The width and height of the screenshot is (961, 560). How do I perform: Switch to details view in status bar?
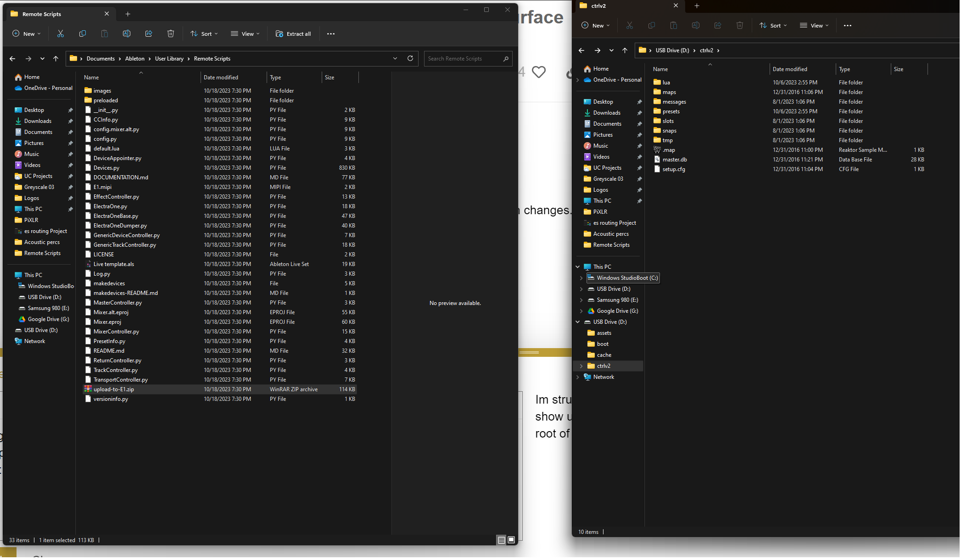[502, 540]
